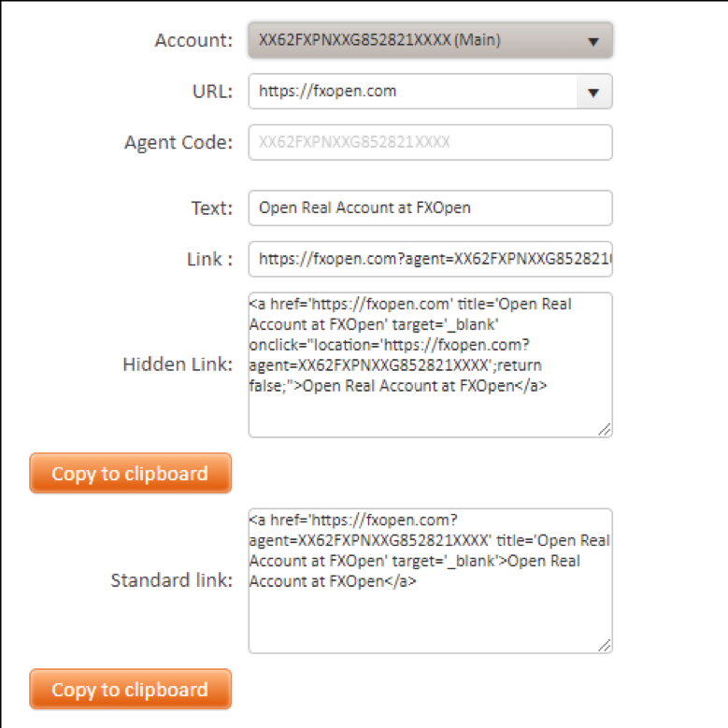Screen dimensions: 728x728
Task: Focus the Agent Code input field
Action: 431,142
